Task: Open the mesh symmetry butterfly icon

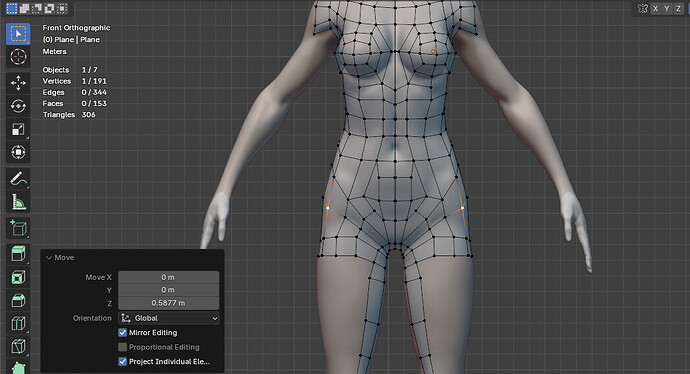Action: coord(643,8)
